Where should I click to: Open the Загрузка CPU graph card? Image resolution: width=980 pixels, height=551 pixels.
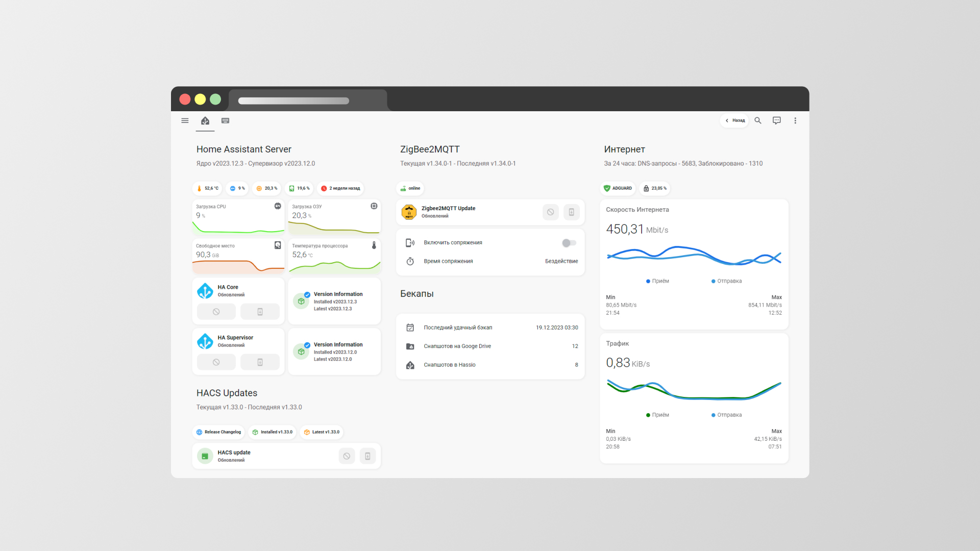(x=238, y=217)
